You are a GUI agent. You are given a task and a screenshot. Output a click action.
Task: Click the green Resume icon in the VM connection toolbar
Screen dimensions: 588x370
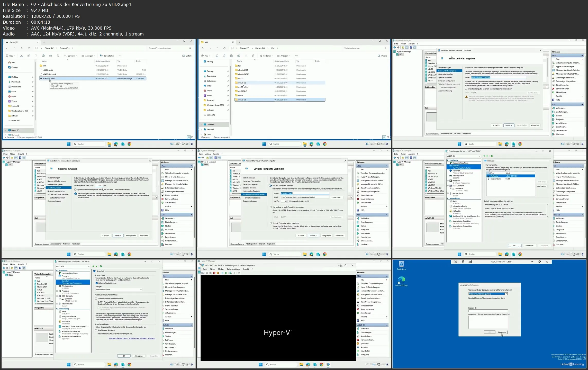[226, 273]
